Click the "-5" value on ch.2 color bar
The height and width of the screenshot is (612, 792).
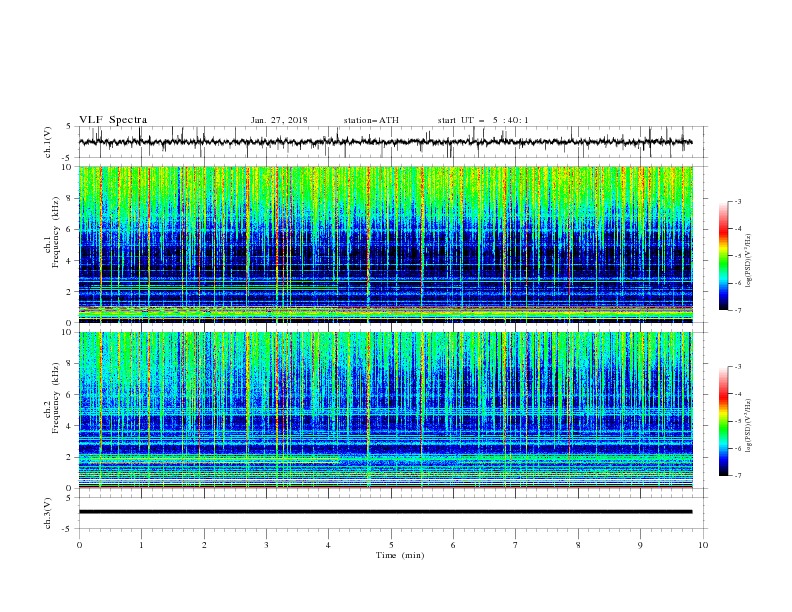pos(737,421)
